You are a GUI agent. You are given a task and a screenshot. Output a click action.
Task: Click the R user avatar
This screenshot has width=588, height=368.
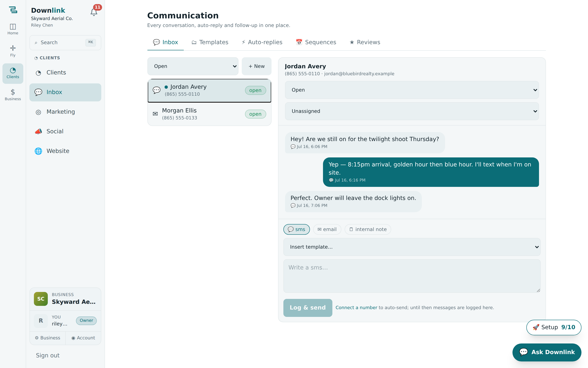point(41,321)
